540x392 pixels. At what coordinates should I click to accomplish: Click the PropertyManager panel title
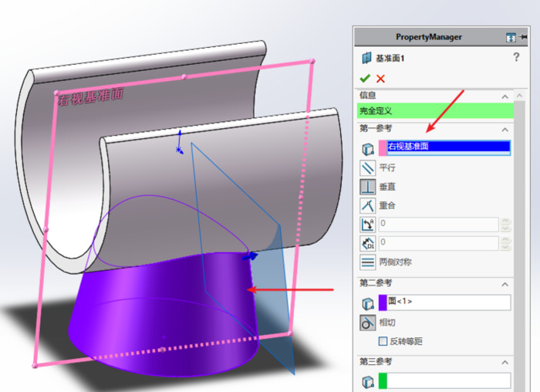[429, 36]
